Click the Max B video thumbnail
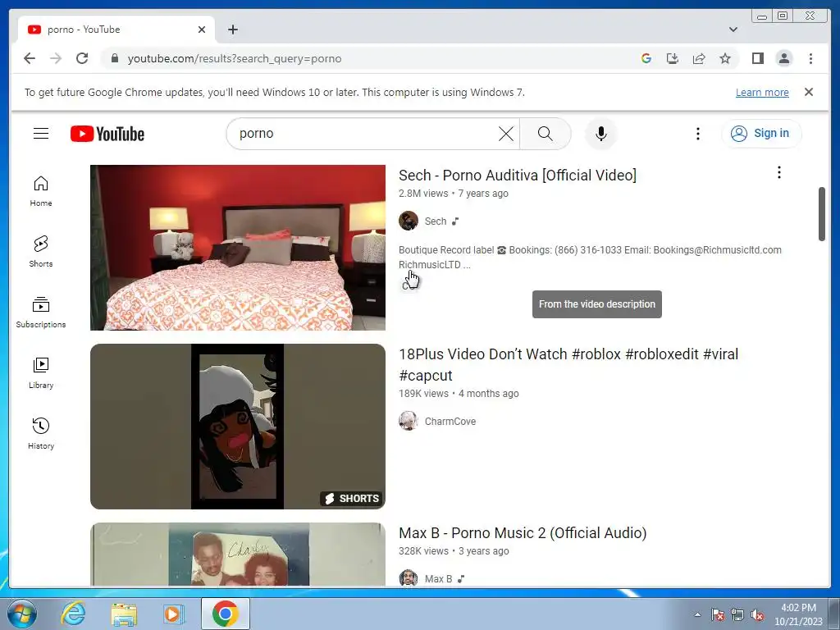Viewport: 840px width, 630px height. tap(238, 554)
